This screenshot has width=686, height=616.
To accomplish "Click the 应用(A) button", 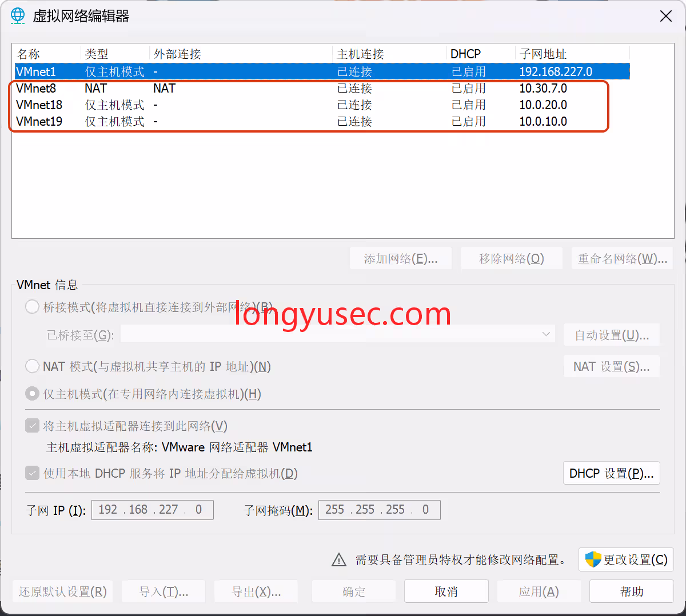I will [539, 591].
